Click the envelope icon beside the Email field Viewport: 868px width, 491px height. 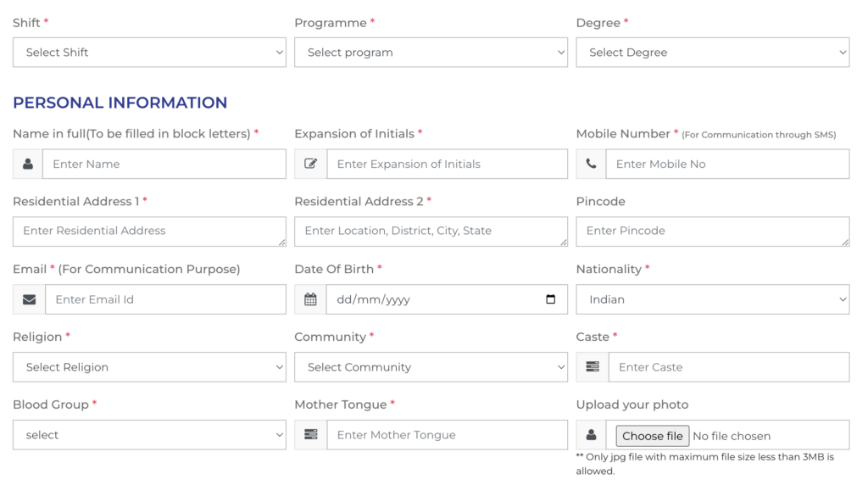tap(27, 299)
